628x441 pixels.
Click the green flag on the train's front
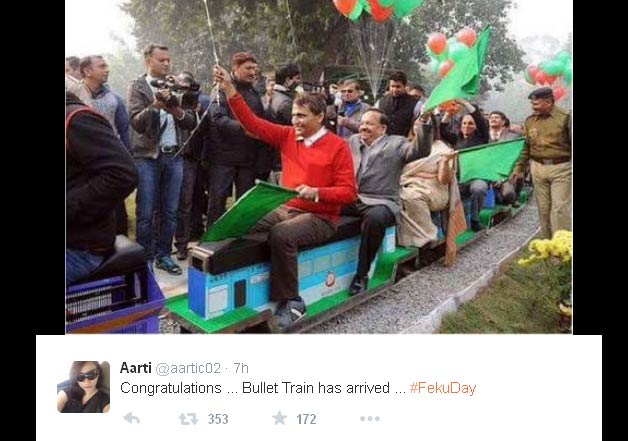[248, 211]
